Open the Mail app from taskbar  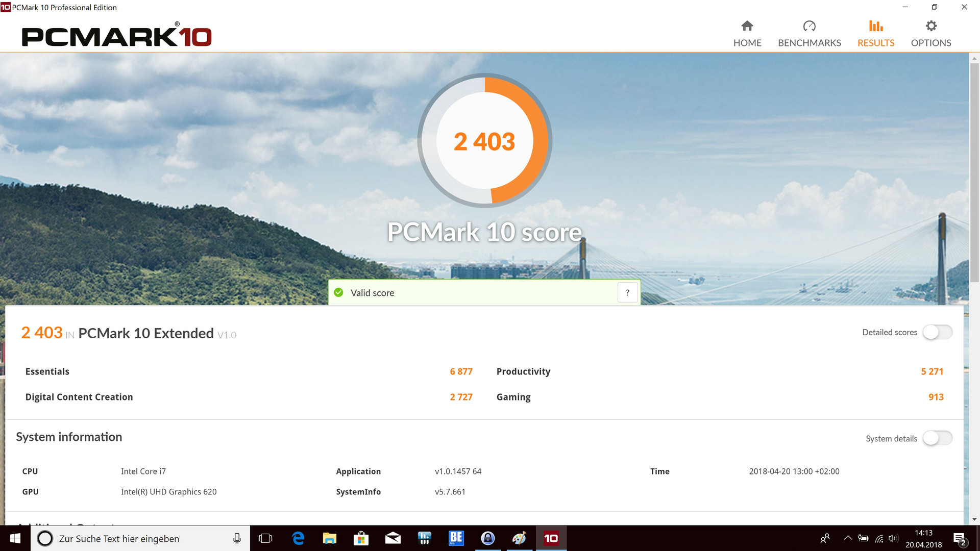pos(393,538)
